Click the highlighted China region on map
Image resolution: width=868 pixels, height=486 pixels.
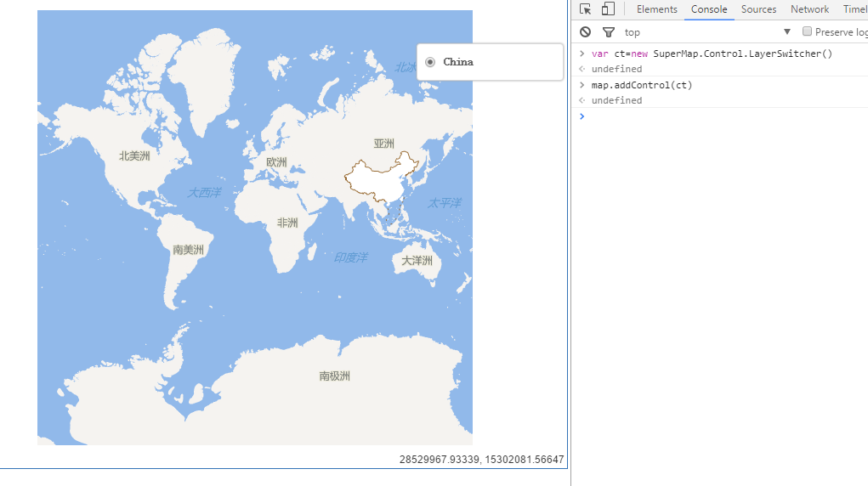click(x=378, y=183)
